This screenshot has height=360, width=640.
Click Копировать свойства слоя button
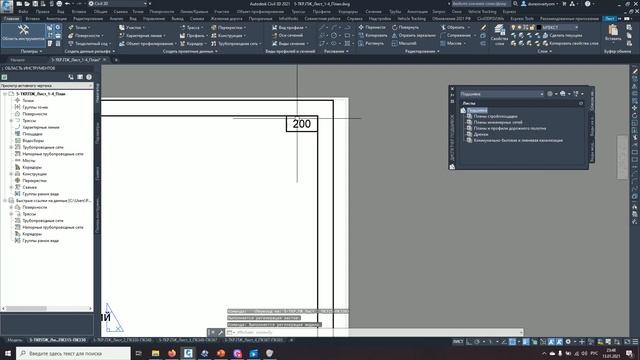(570, 43)
